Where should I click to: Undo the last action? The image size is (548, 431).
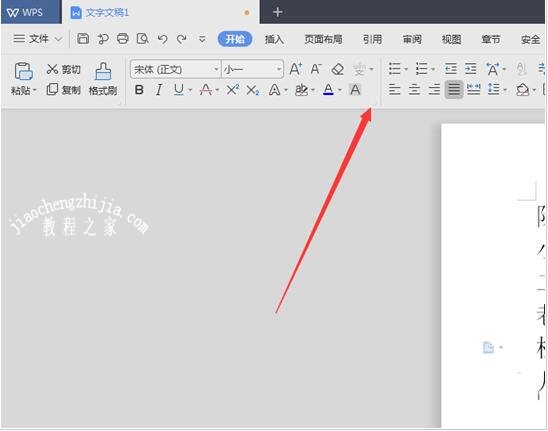tap(162, 39)
